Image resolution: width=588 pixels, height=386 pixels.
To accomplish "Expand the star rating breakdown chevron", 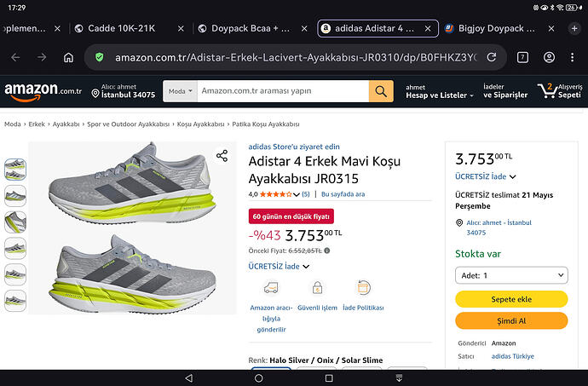I will (297, 194).
